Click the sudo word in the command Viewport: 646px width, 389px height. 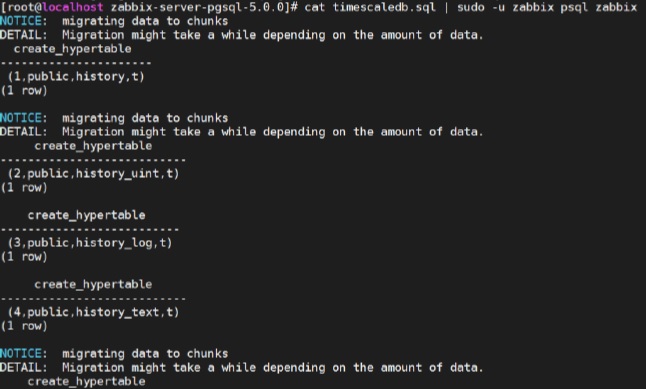[470, 7]
